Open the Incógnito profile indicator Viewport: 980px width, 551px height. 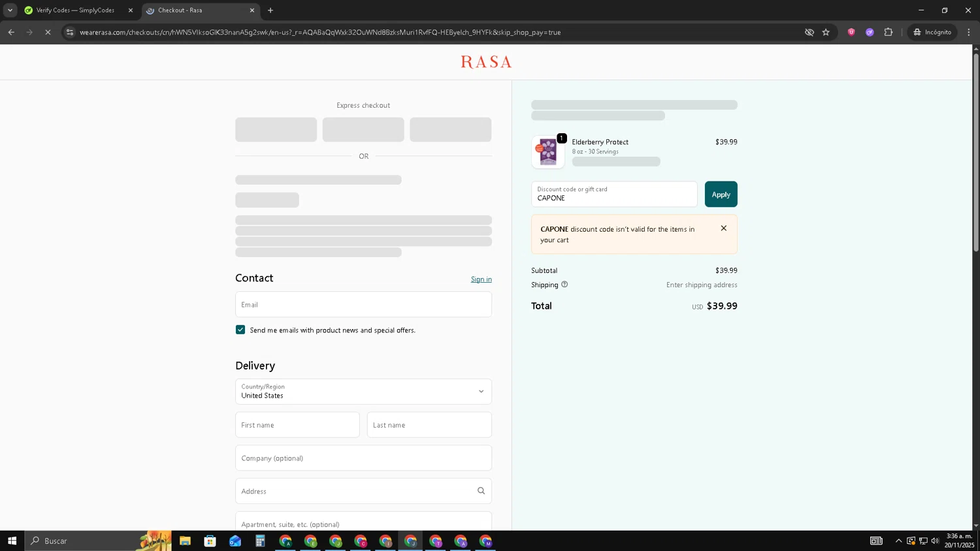pyautogui.click(x=932, y=32)
